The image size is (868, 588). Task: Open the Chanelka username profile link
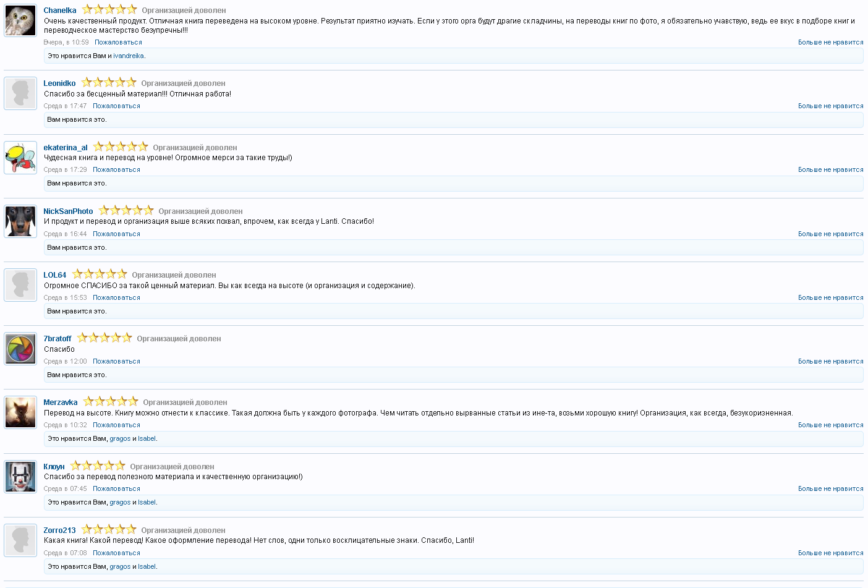pos(60,11)
